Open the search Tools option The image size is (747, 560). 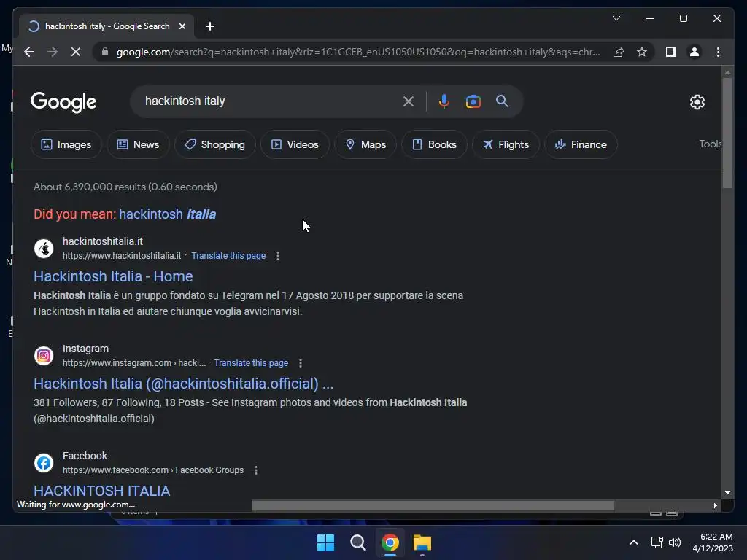(x=710, y=144)
